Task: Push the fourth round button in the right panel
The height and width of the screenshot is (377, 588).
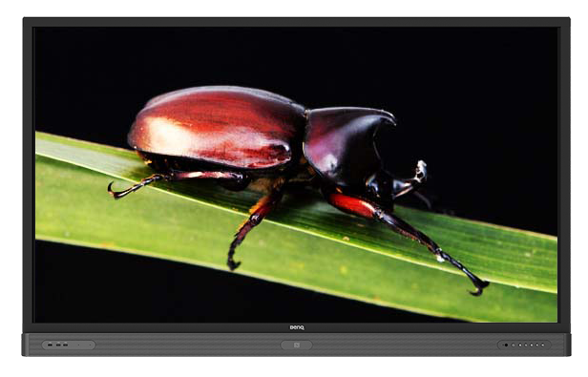Action: [526, 346]
